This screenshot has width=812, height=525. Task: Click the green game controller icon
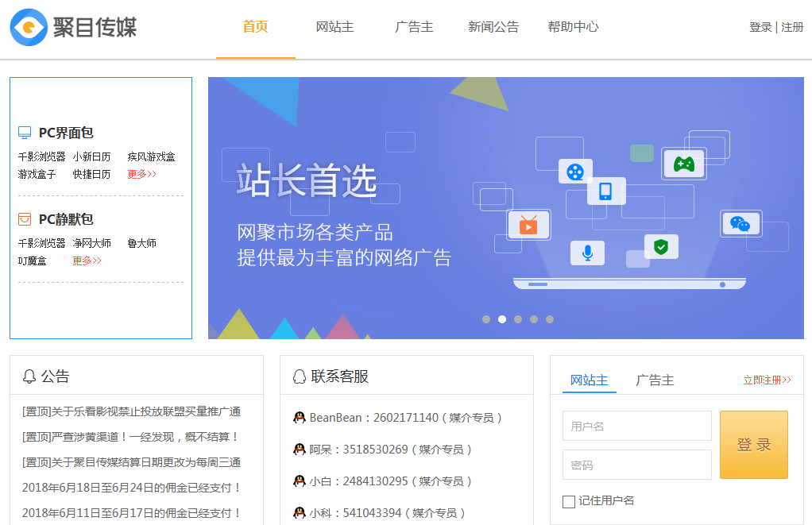pos(683,164)
